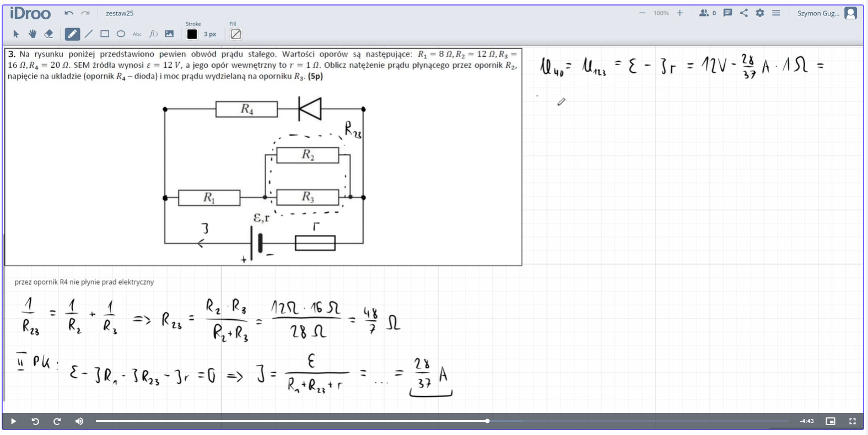The image size is (868, 435).
Task: Open the hamburger main menu
Action: (776, 13)
